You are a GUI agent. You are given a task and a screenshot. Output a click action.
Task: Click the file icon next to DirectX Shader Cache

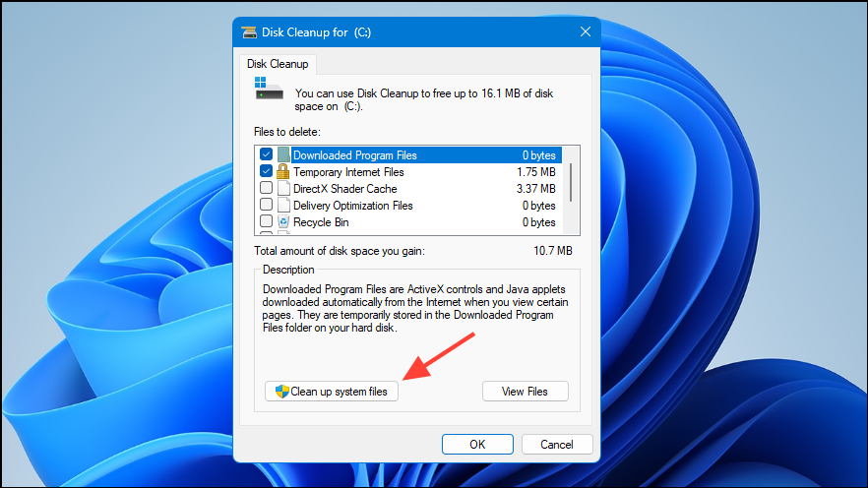pyautogui.click(x=283, y=188)
